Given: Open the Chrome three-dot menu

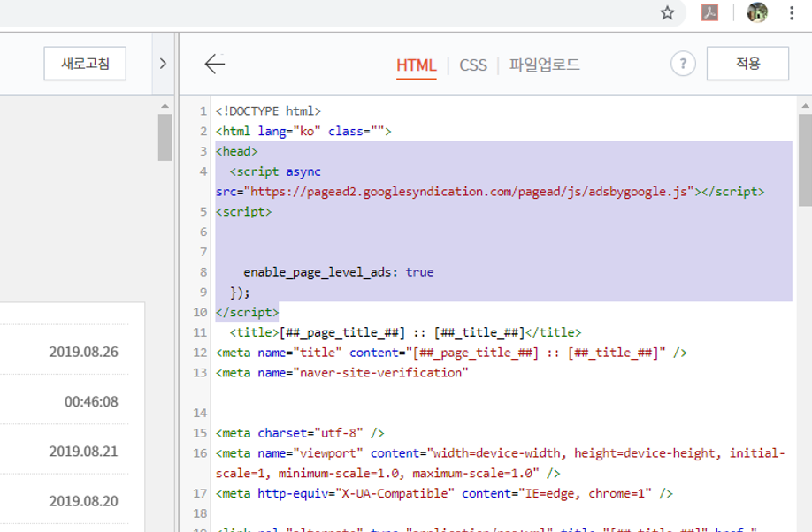Looking at the screenshot, I should click(792, 12).
